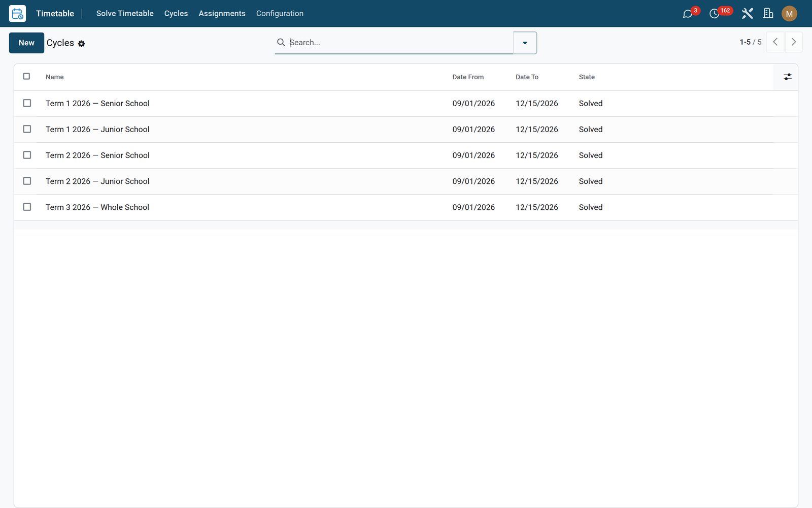The width and height of the screenshot is (812, 508).
Task: Open the developer tools wrench icon
Action: [x=747, y=14]
